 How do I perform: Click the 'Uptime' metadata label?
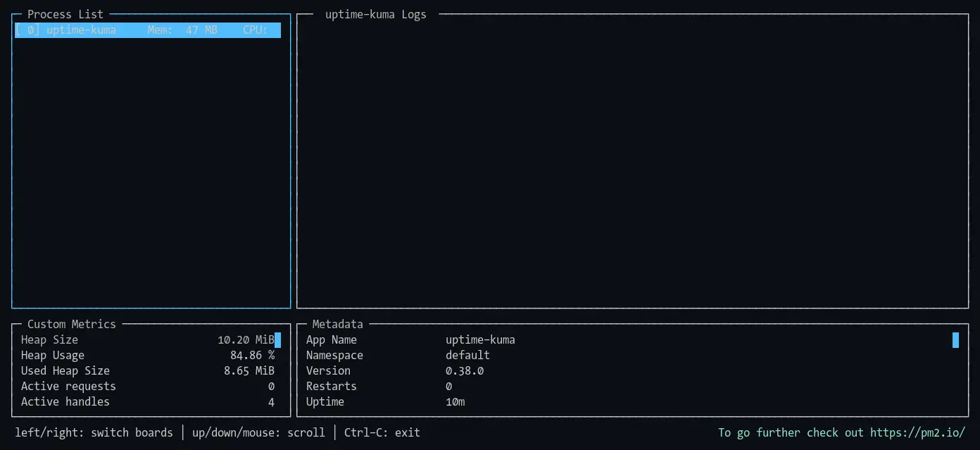[325, 402]
